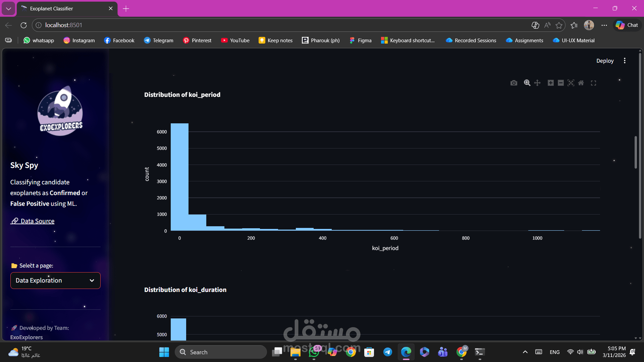Viewport: 644px width, 362px height.
Task: View chart fullscreen via corner-brackets icon
Action: tap(593, 83)
